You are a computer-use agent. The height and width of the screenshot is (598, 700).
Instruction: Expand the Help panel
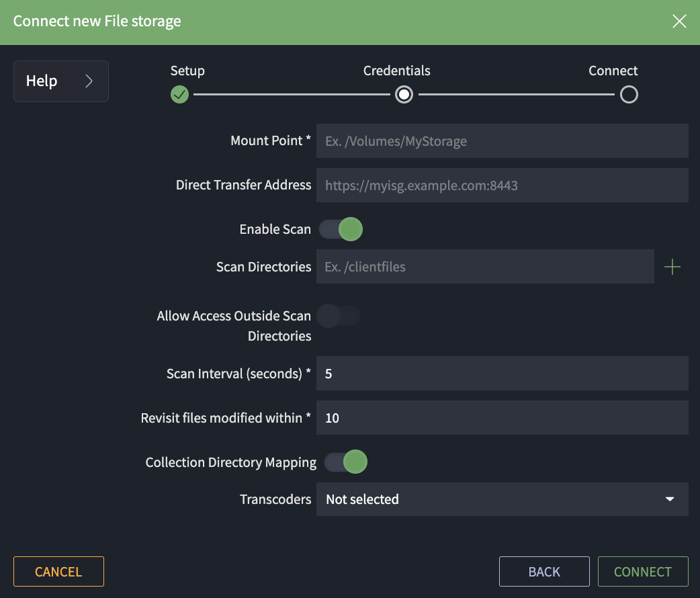(60, 81)
